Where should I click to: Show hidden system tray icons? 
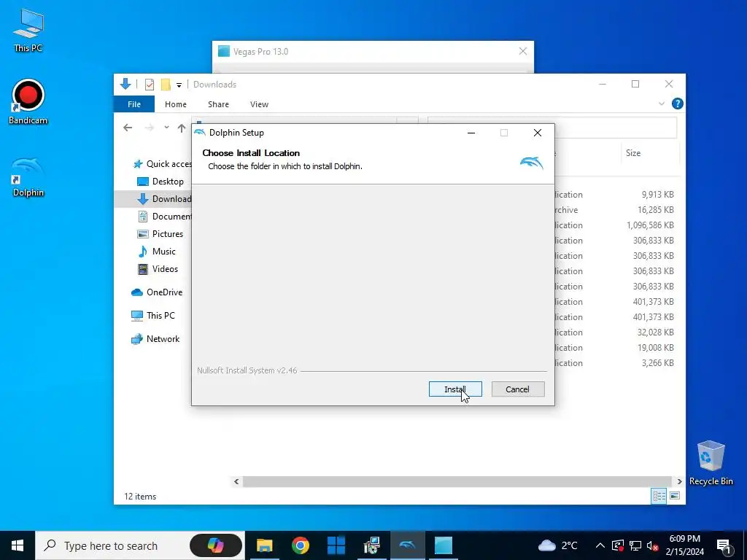pos(600,545)
